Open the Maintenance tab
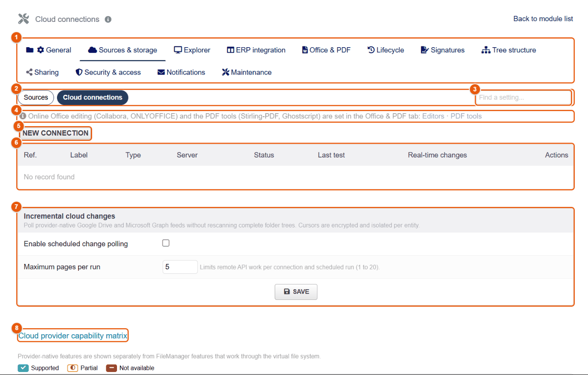The width and height of the screenshot is (588, 375). tap(246, 72)
